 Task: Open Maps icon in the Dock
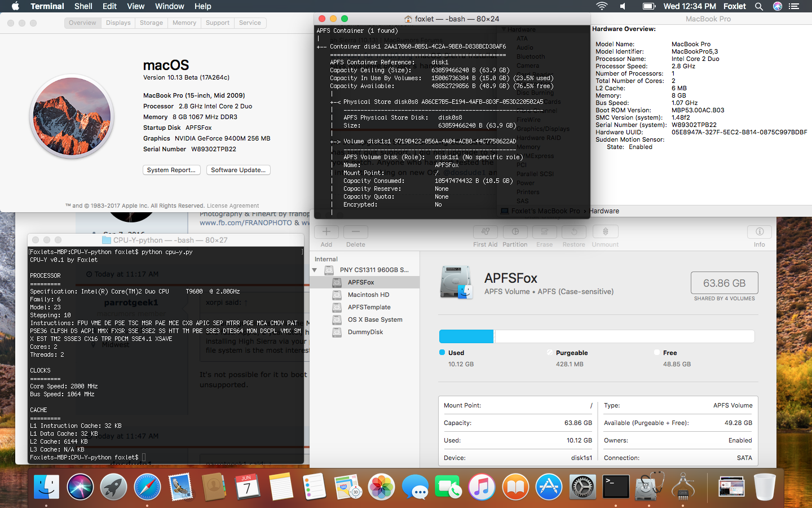pos(348,487)
